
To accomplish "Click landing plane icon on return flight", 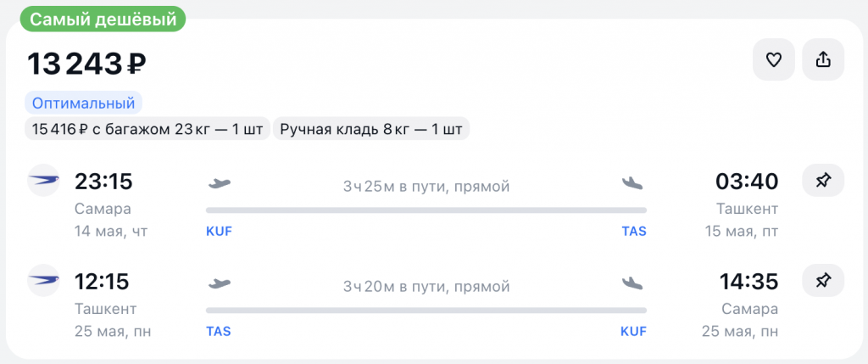I will point(632,283).
